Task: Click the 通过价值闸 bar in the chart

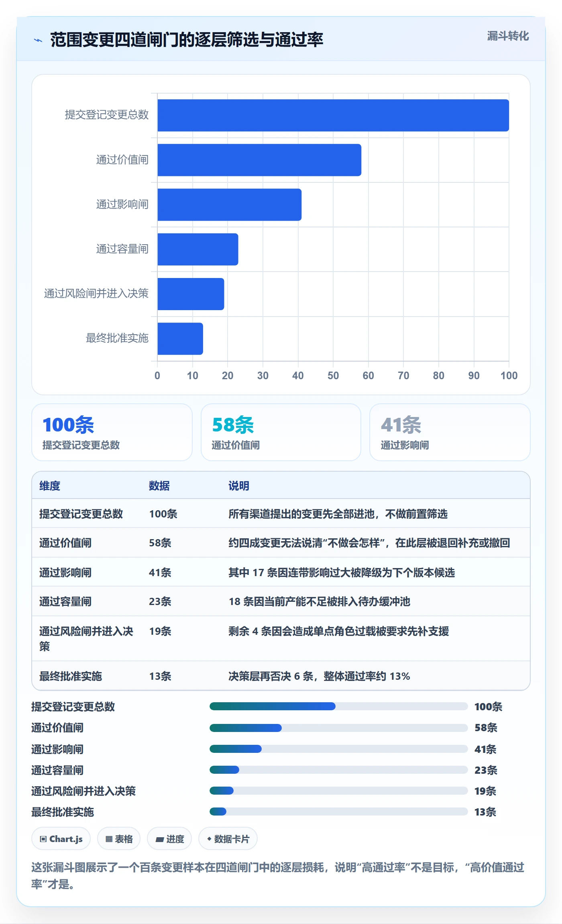Action: click(259, 160)
